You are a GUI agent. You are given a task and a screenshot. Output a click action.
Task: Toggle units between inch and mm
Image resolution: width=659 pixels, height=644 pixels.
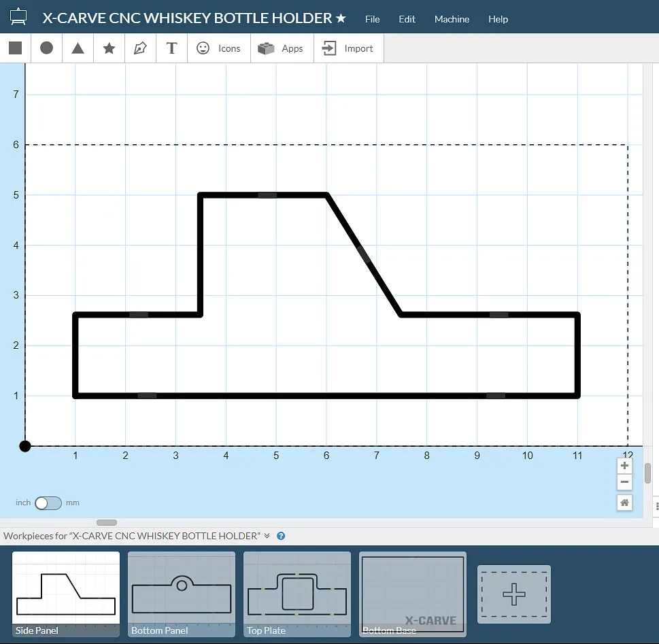pyautogui.click(x=48, y=503)
